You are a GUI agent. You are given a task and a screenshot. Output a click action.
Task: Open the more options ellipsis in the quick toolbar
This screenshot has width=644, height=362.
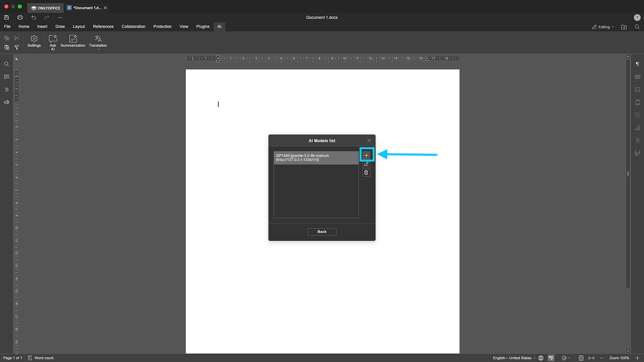[60, 17]
